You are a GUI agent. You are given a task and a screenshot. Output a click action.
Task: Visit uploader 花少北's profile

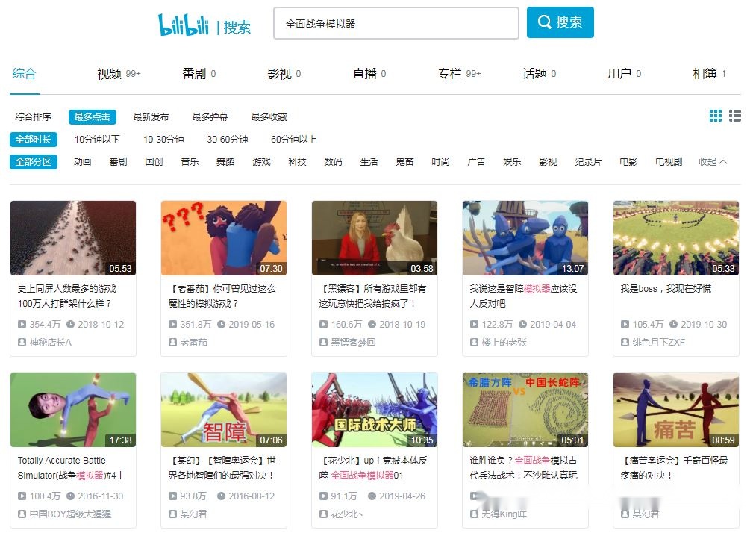point(347,514)
